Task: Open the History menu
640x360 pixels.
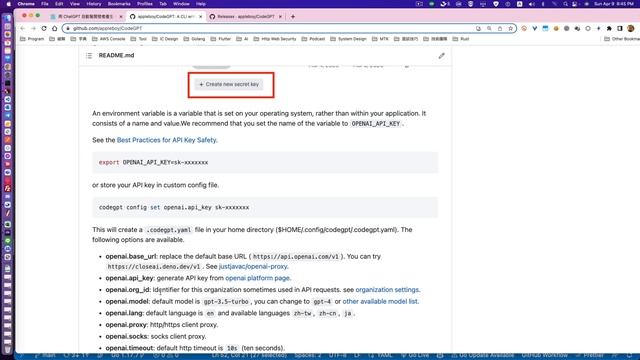Action: pyautogui.click(x=93, y=4)
